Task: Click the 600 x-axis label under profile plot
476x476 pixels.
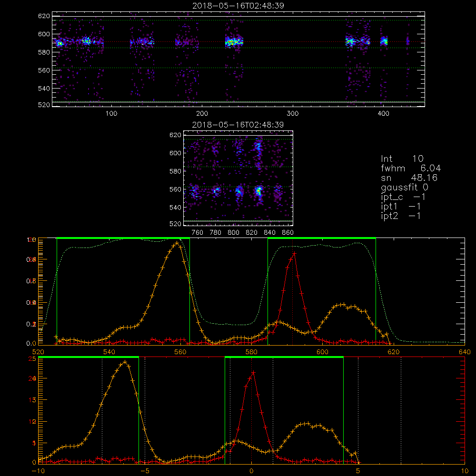Action: pos(322,352)
